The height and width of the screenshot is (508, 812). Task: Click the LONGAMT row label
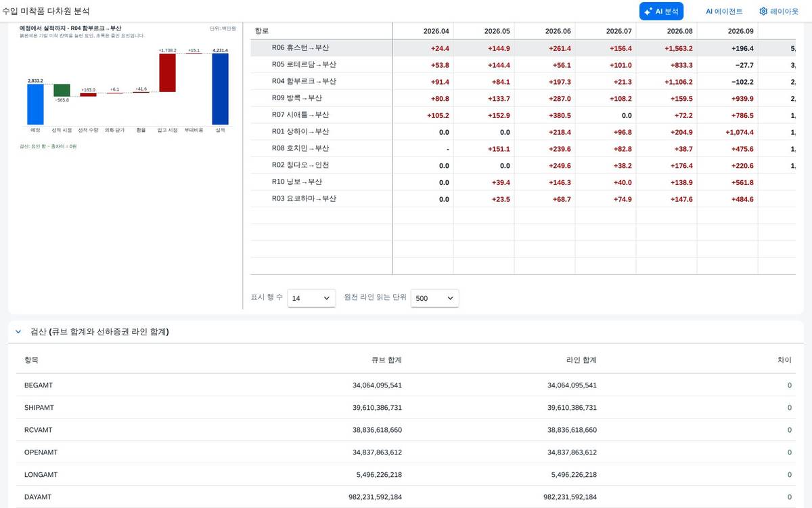point(41,475)
